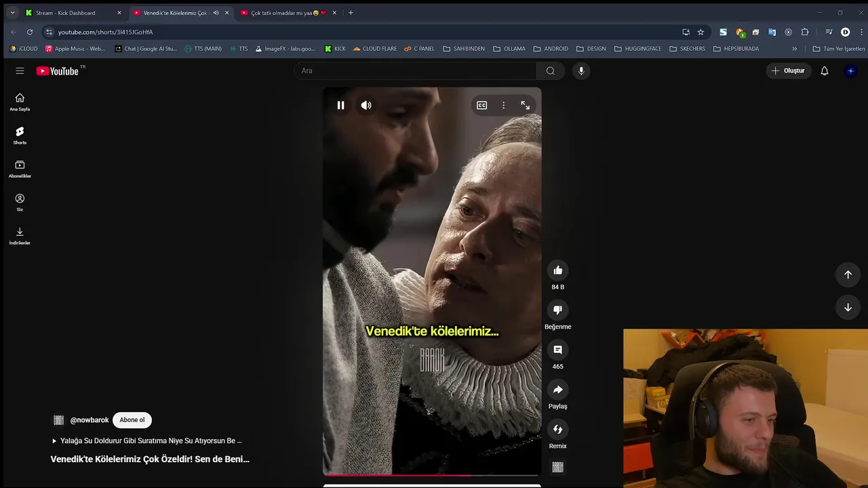Mute the Short using the speaker icon
Image resolution: width=868 pixels, height=488 pixels.
pyautogui.click(x=366, y=105)
